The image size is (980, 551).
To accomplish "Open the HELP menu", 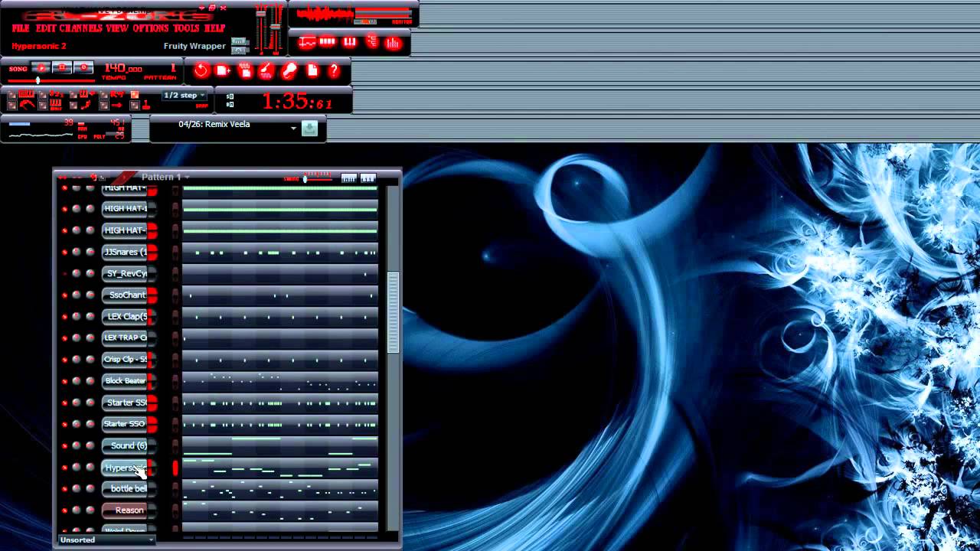I will point(215,28).
